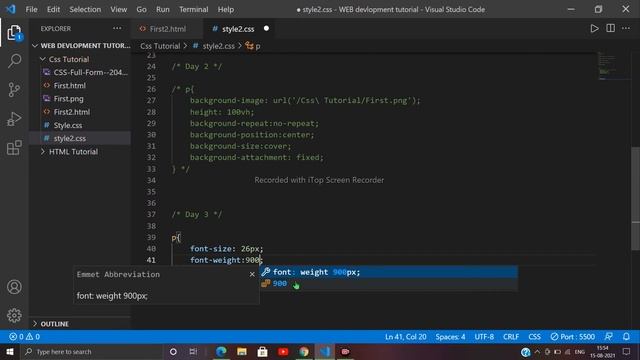Open the Run menu

pos(162,9)
